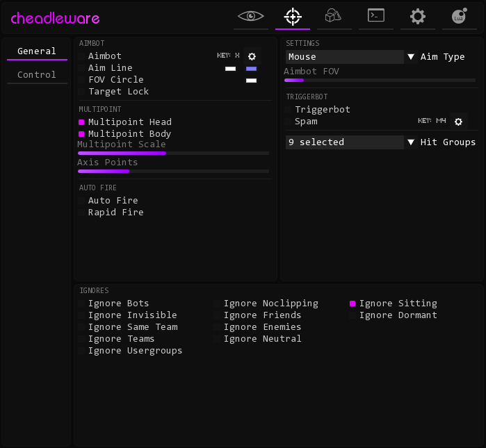Enable Ignore Dormant
This screenshot has height=448, width=486.
click(353, 315)
